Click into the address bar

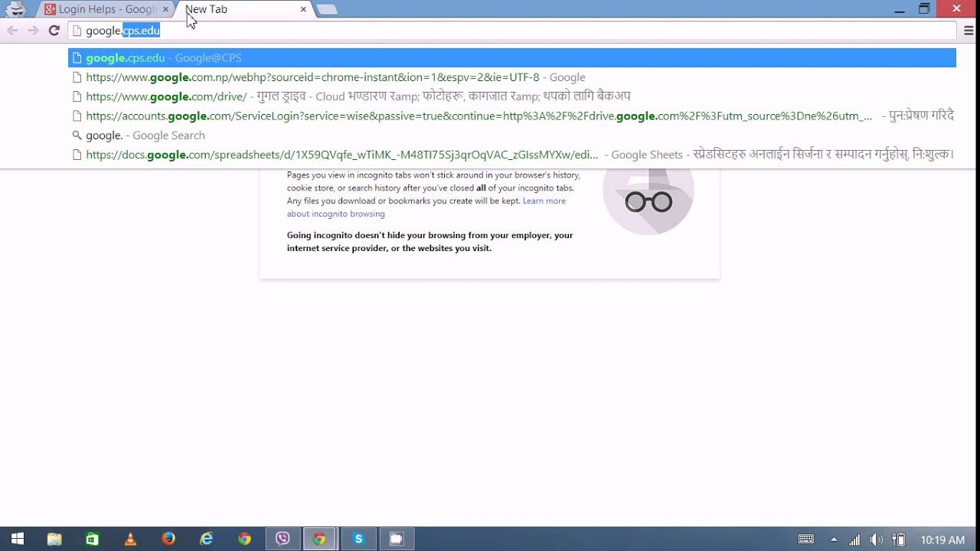[x=511, y=31]
